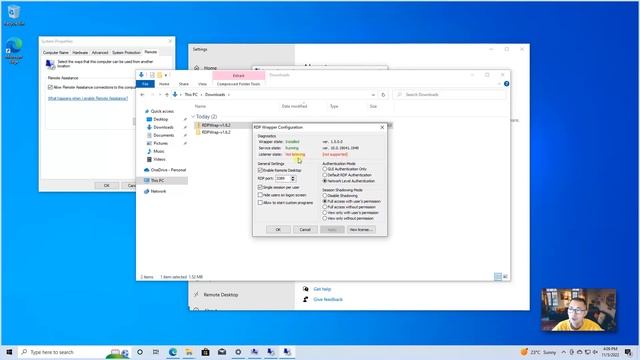The width and height of the screenshot is (640, 360).
Task: Select Full access without permission option
Action: pos(325,207)
